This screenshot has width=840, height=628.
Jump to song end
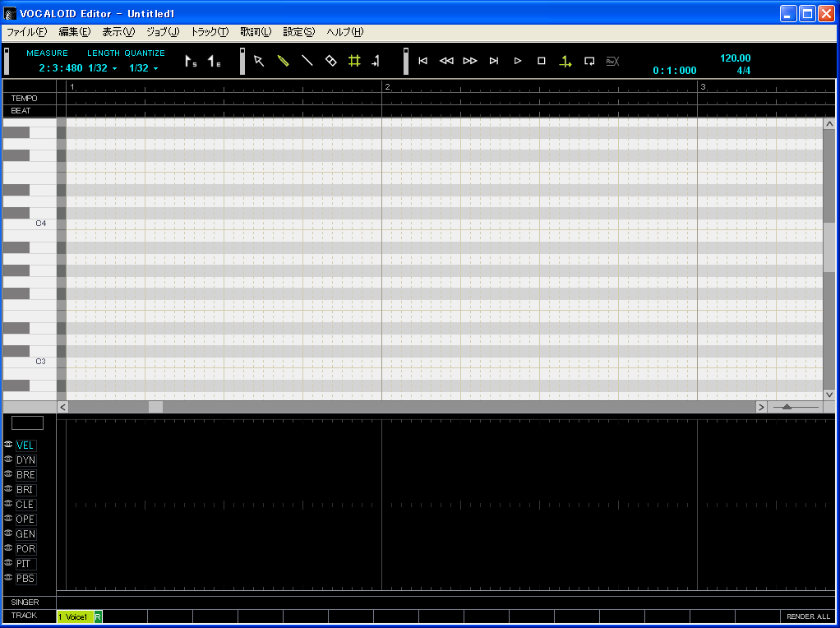(494, 61)
